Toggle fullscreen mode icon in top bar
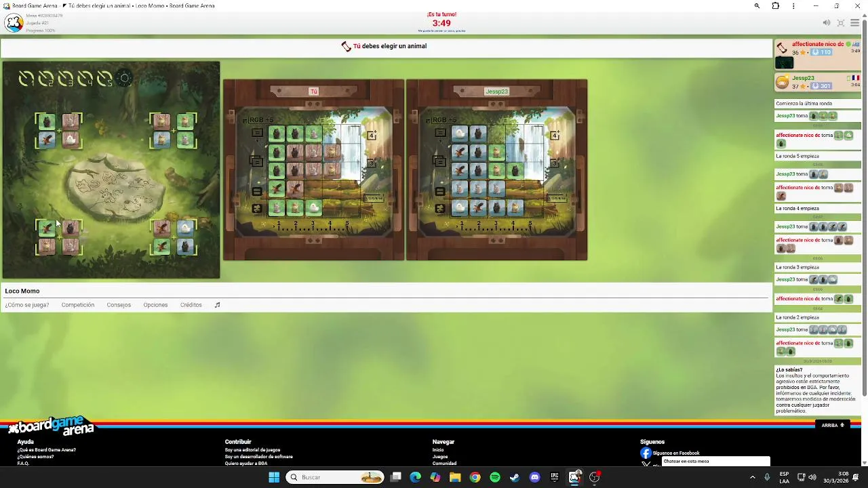868x488 pixels. (841, 23)
